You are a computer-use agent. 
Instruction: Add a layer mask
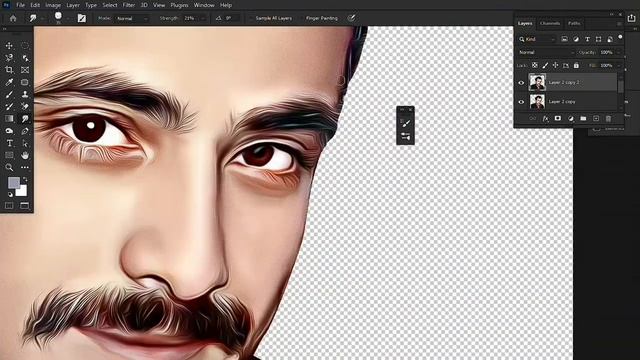[558, 118]
